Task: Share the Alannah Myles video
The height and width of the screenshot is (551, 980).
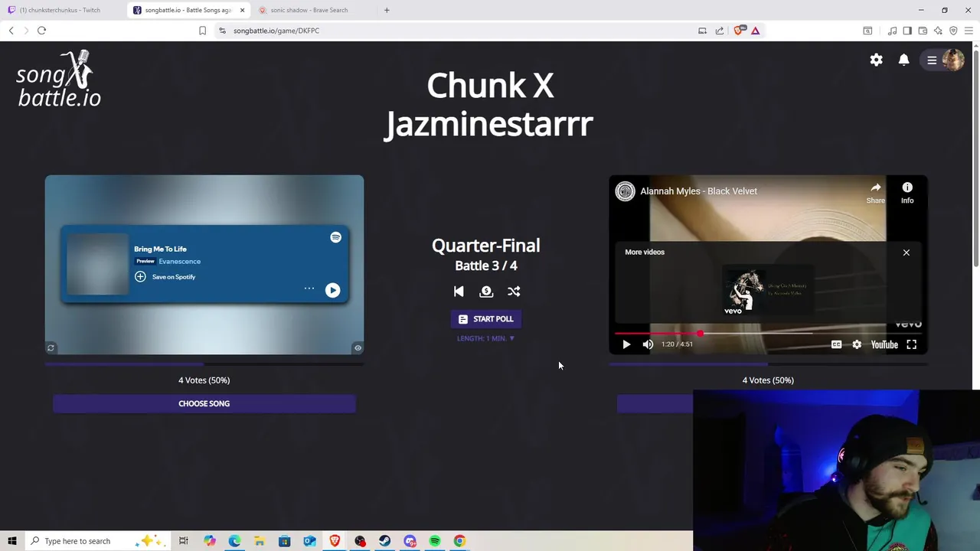Action: (x=875, y=192)
